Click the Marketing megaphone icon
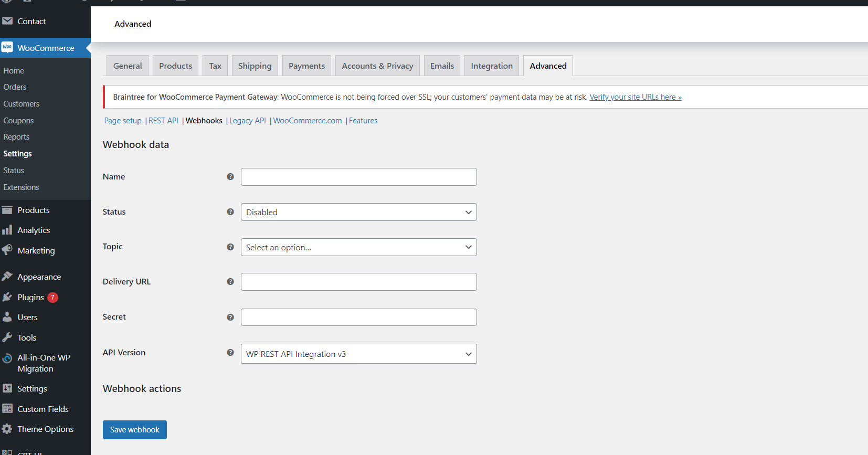 [7, 250]
